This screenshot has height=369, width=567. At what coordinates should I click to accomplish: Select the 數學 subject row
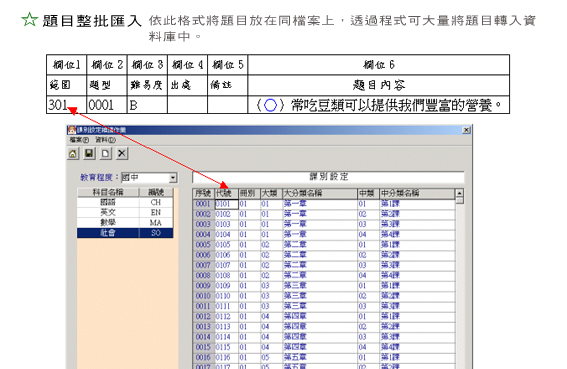click(x=125, y=222)
